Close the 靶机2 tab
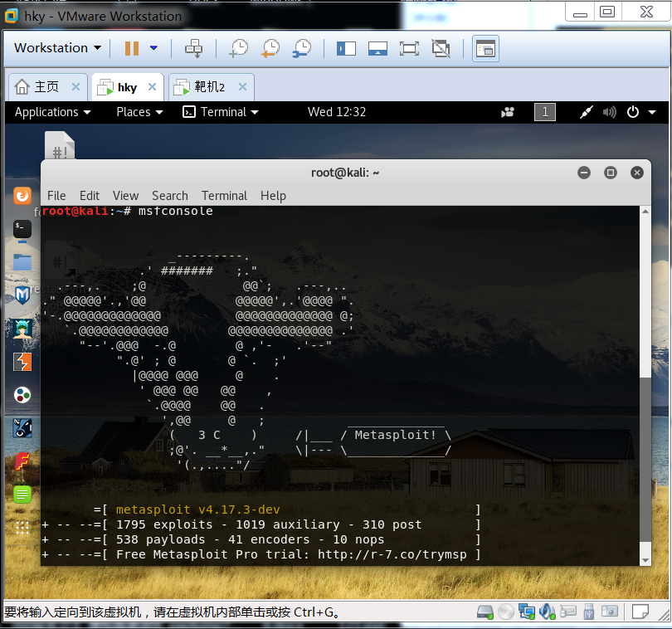The height and width of the screenshot is (629, 672). [x=242, y=87]
